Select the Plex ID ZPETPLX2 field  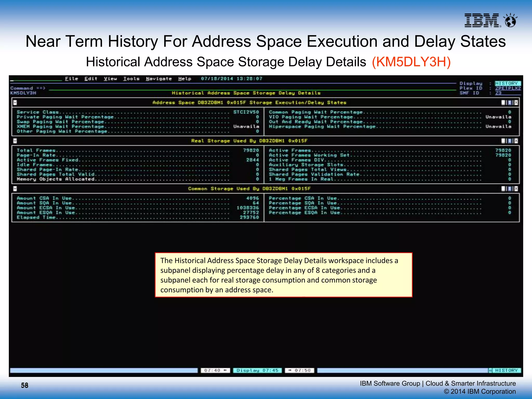pos(508,88)
